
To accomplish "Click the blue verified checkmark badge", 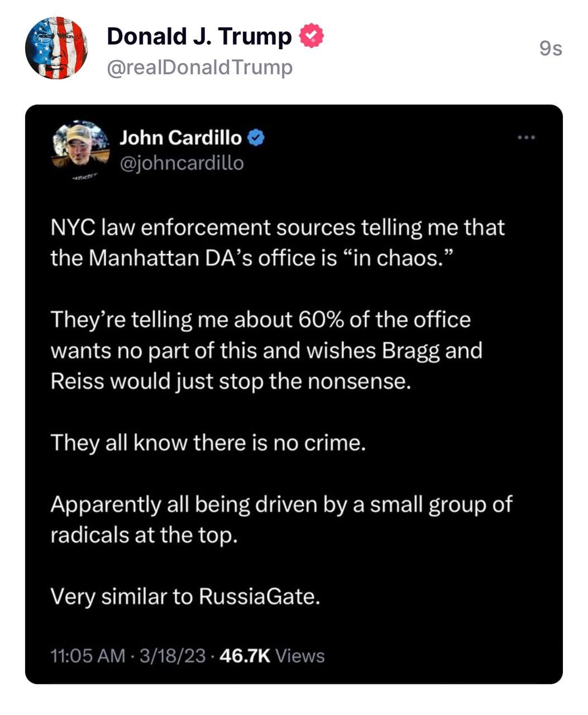I will tap(256, 137).
